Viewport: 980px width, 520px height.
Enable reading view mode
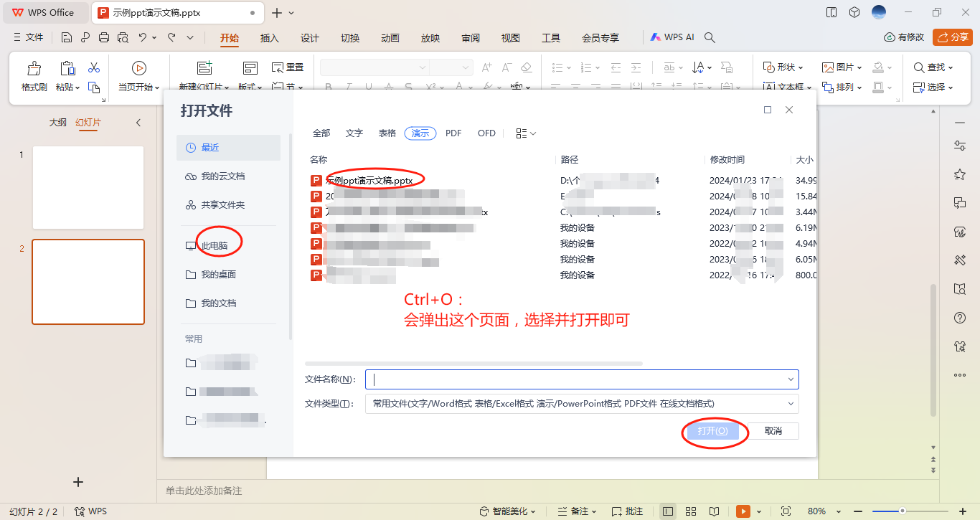[x=715, y=511]
